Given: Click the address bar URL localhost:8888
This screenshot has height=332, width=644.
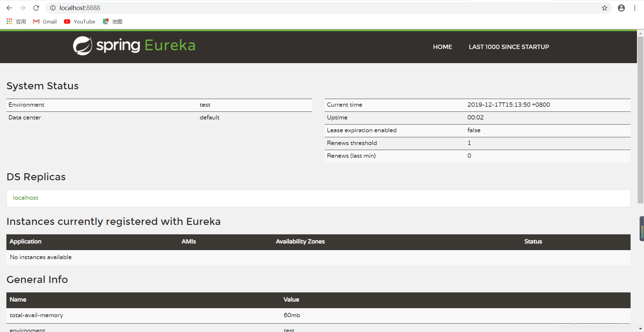Looking at the screenshot, I should tap(80, 8).
